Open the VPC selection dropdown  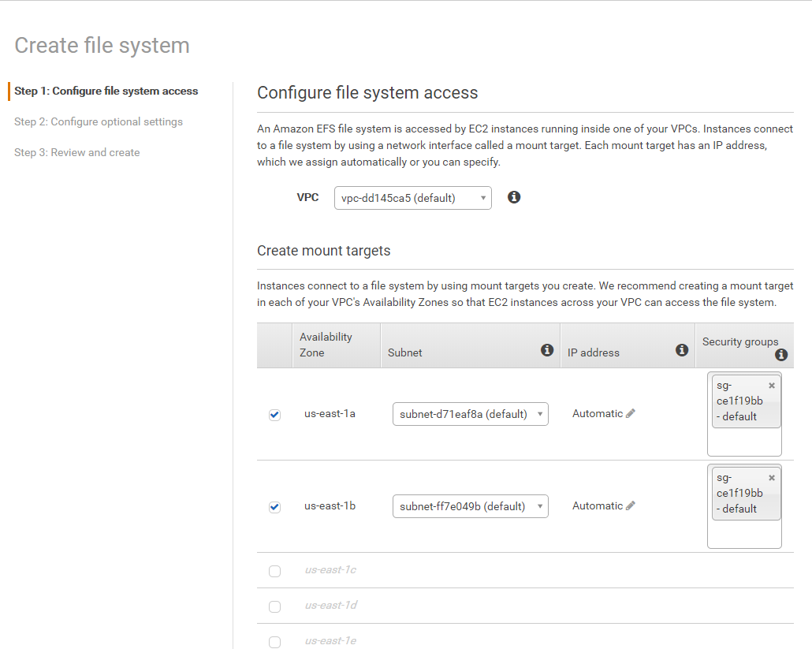point(412,198)
